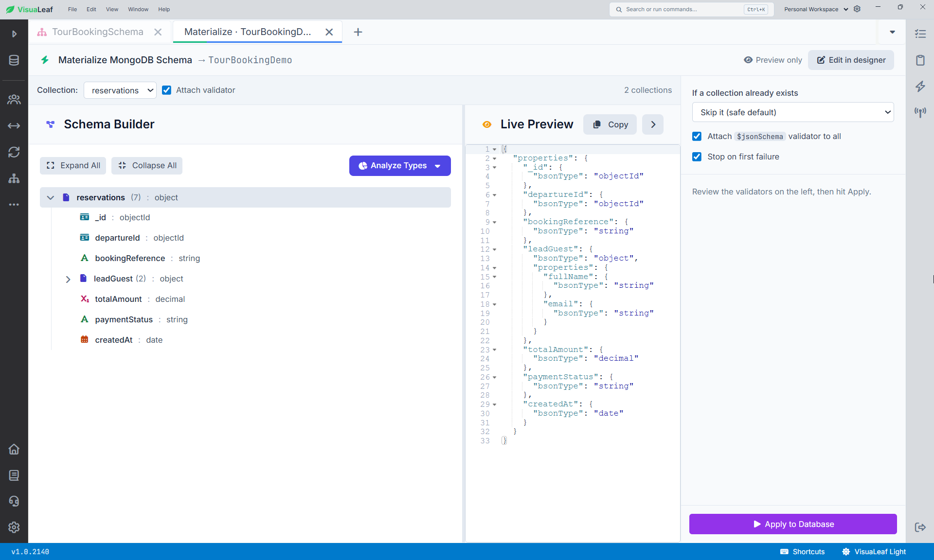Fold code at line 2 properties
934x560 pixels.
click(495, 158)
